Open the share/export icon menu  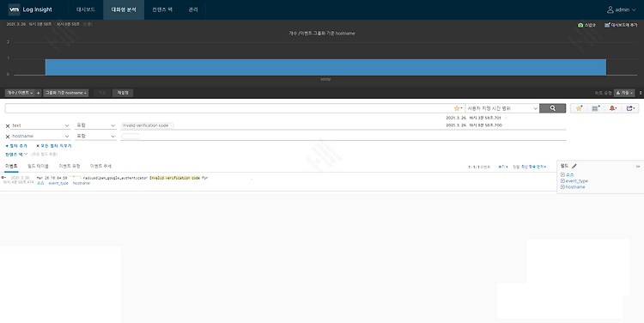pyautogui.click(x=630, y=108)
